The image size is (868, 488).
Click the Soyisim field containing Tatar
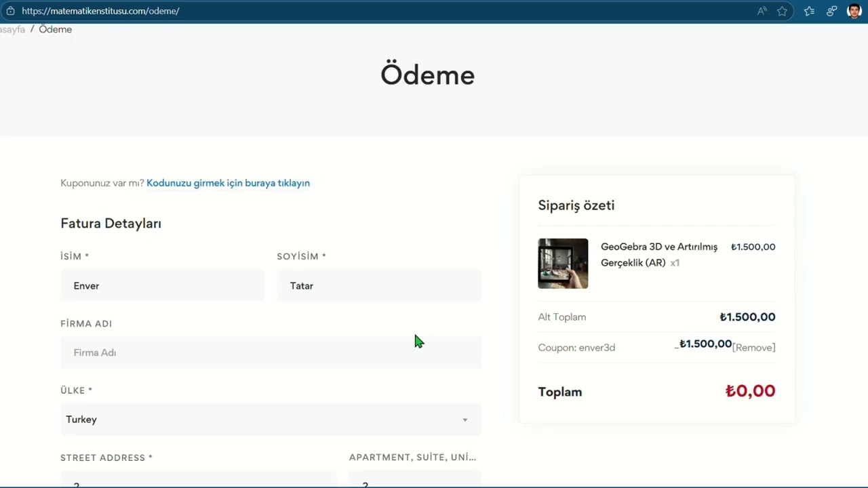(378, 285)
